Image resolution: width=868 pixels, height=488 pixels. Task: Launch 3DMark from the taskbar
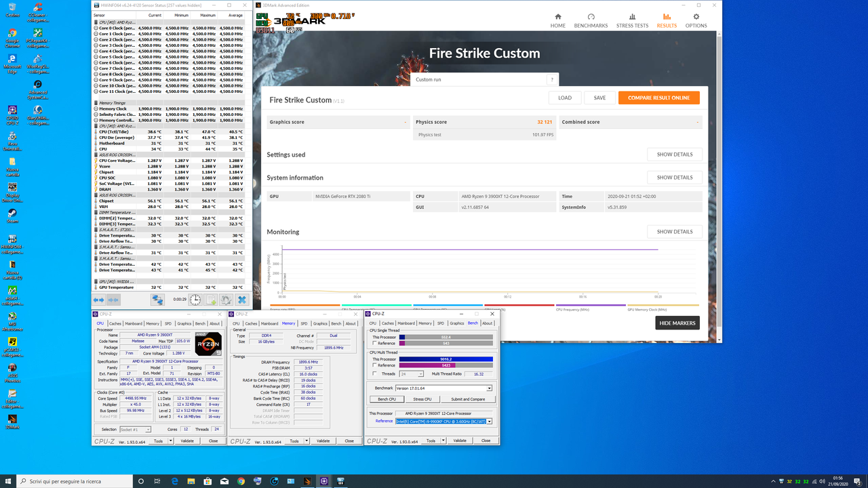tap(307, 481)
